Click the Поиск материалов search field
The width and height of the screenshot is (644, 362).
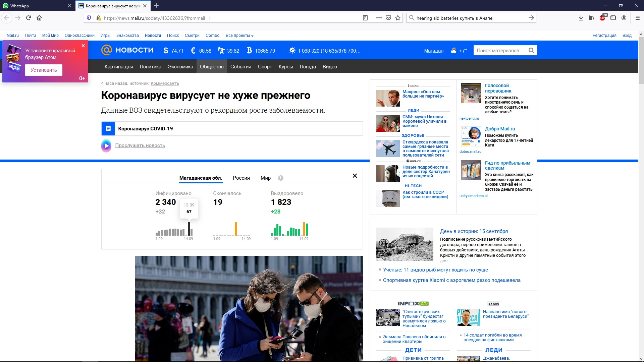tap(498, 51)
